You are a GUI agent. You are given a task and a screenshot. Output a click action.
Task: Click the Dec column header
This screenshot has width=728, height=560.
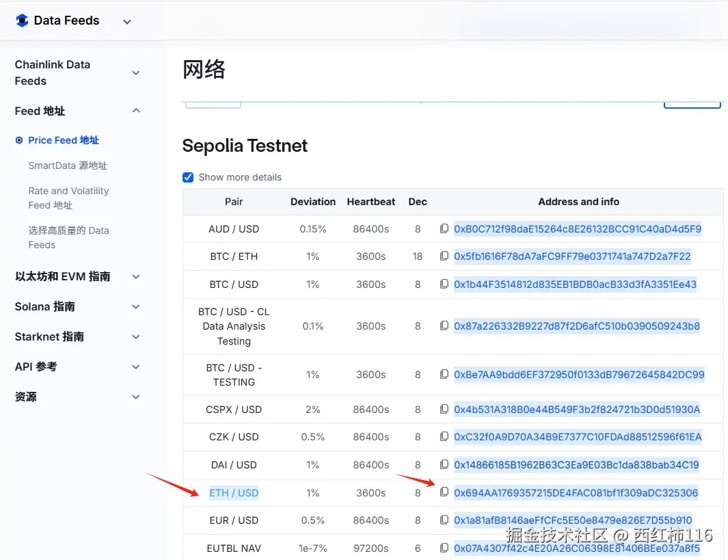coord(418,202)
